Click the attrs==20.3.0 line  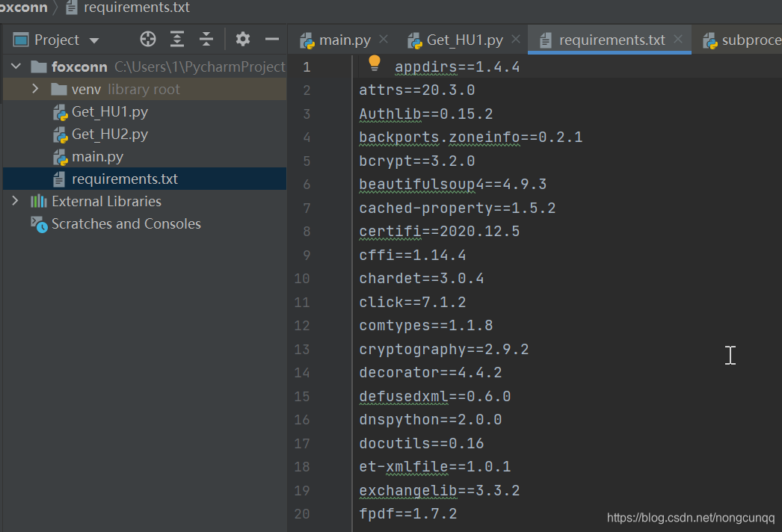417,90
